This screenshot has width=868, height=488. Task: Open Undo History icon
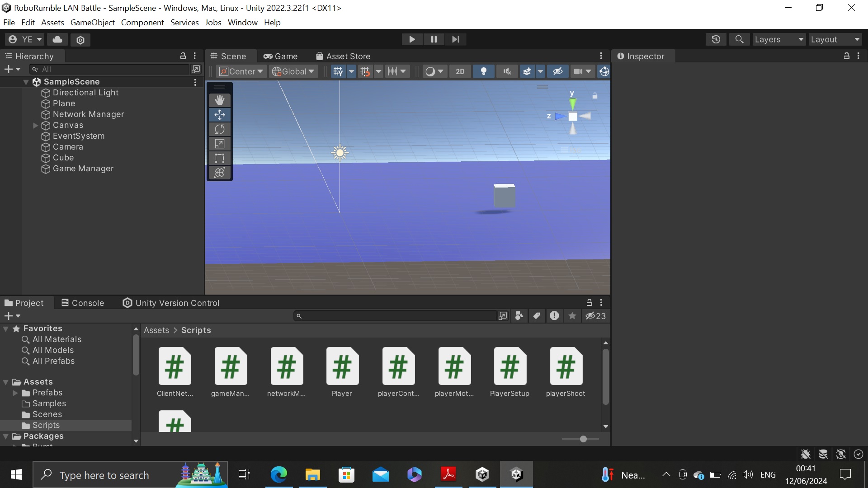pyautogui.click(x=716, y=39)
